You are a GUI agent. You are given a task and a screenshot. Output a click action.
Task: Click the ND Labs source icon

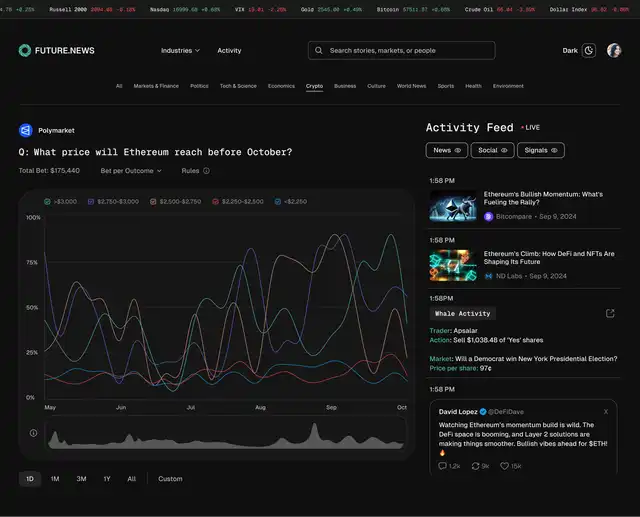(x=489, y=276)
